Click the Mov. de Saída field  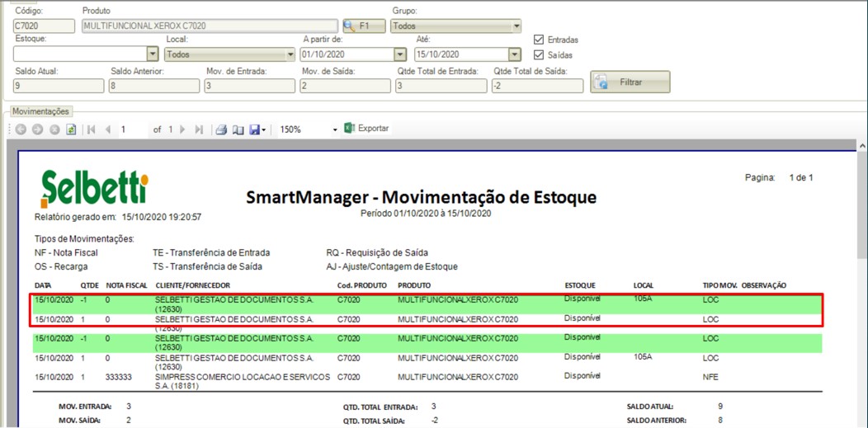(x=345, y=86)
